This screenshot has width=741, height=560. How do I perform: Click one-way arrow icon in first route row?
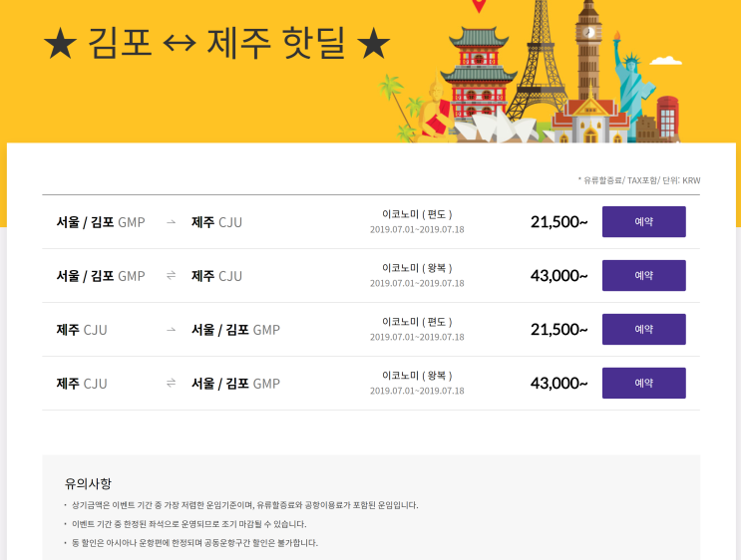[x=172, y=222]
